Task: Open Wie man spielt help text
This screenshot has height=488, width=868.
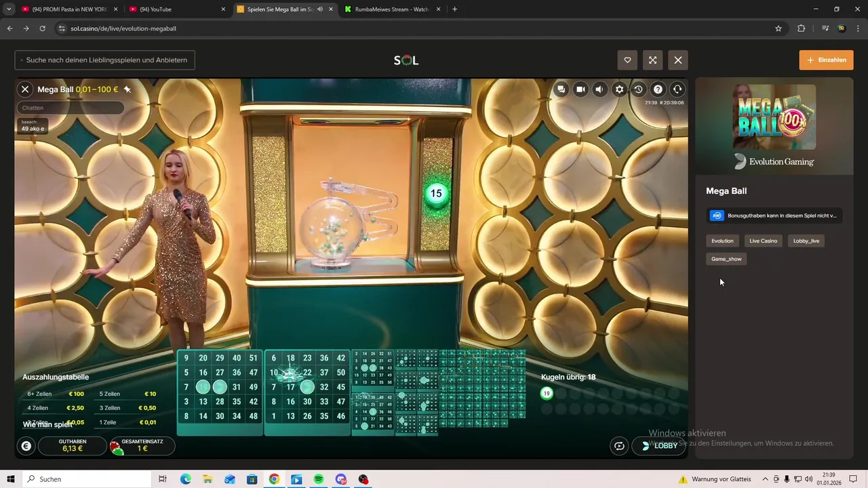Action: pos(47,424)
